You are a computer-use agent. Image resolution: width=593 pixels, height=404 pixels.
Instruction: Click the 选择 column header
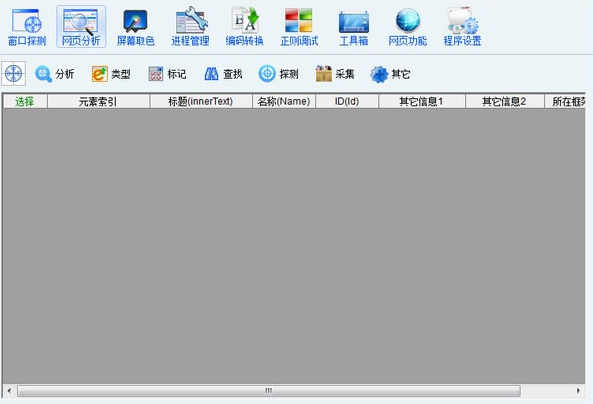(x=25, y=101)
